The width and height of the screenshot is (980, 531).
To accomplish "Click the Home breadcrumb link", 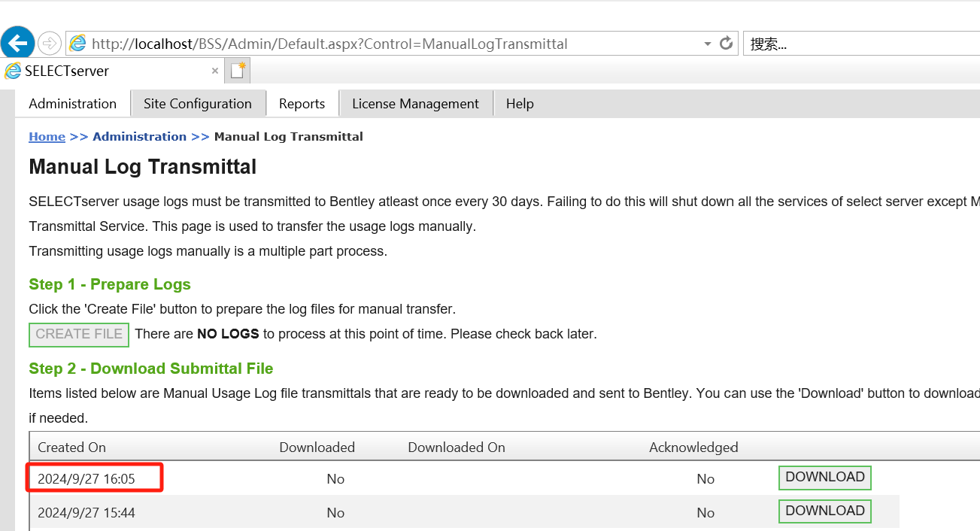I will 47,136.
